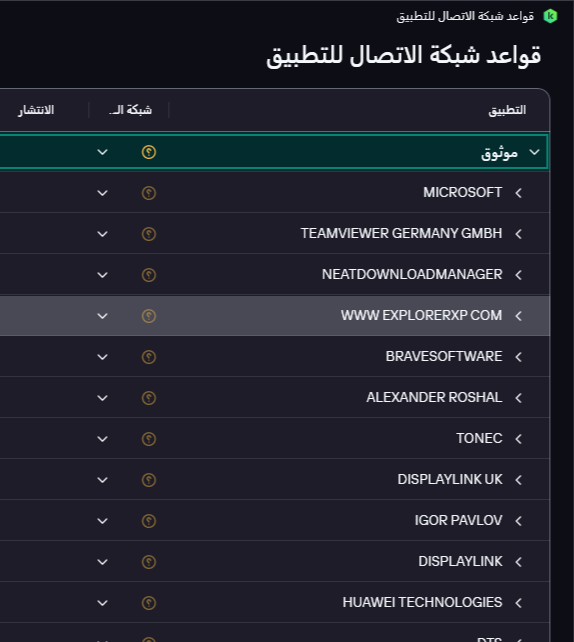Click network status icon in MICROSOFT row
Image resolution: width=574 pixels, height=642 pixels.
tap(149, 193)
